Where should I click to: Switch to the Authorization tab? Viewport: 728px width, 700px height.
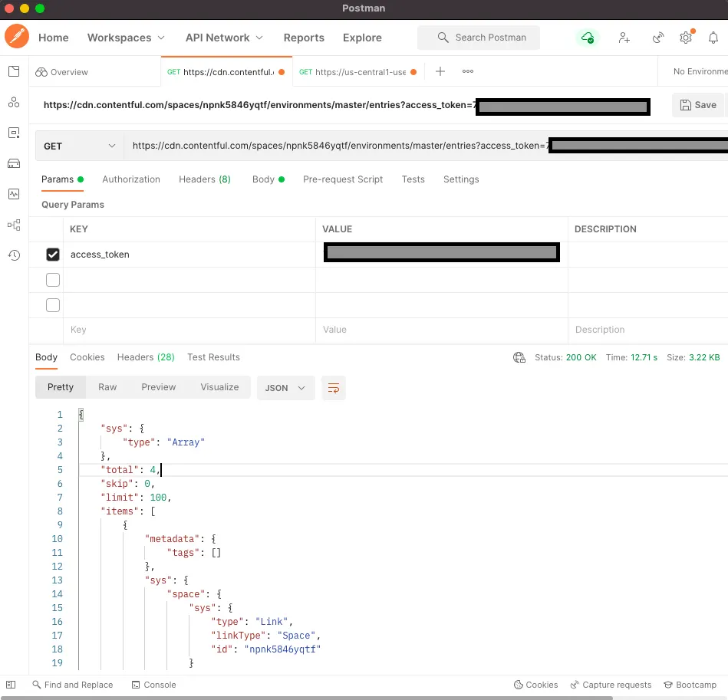[x=131, y=179]
